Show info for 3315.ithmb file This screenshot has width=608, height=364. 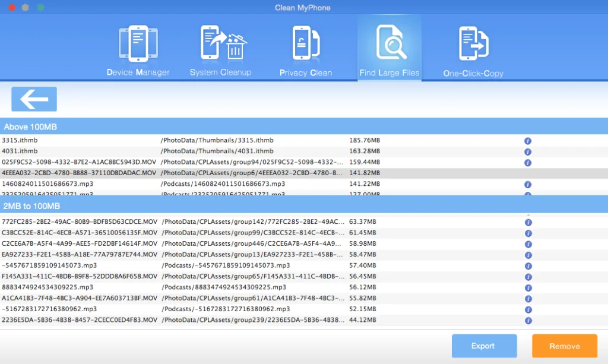tap(528, 141)
